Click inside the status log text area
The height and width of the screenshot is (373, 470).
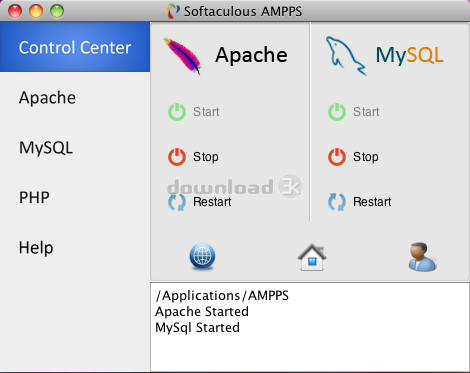310,327
